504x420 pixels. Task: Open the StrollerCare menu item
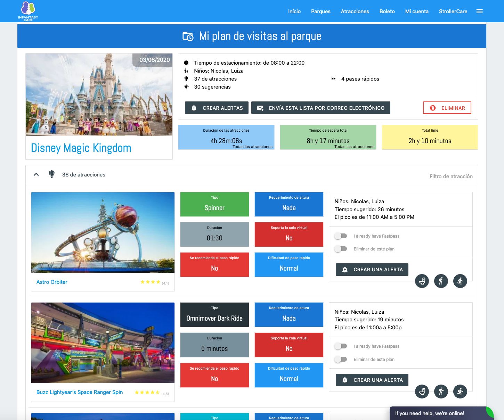(453, 11)
